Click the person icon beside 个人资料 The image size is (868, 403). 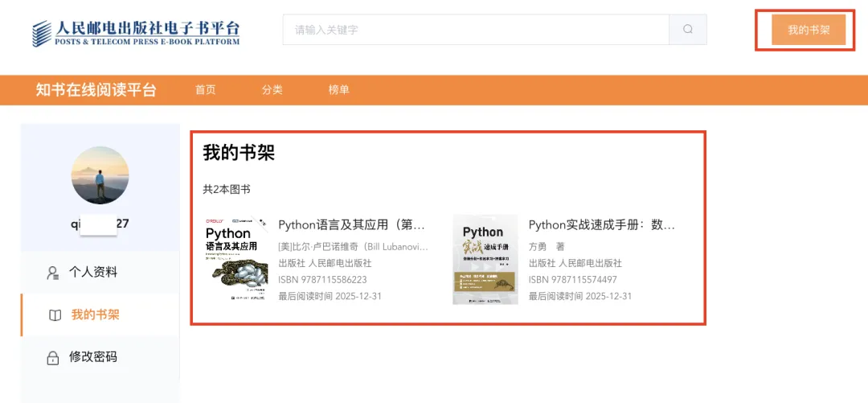(x=52, y=273)
